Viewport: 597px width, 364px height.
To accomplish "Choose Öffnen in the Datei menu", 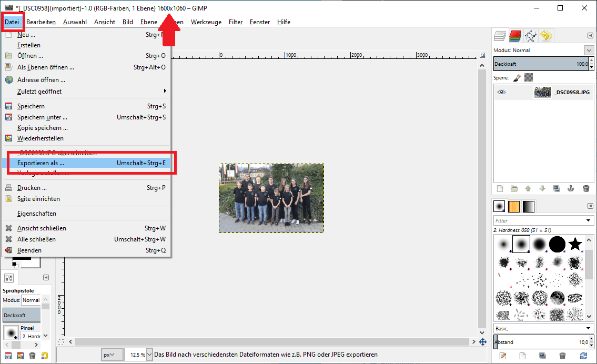I will click(86, 56).
